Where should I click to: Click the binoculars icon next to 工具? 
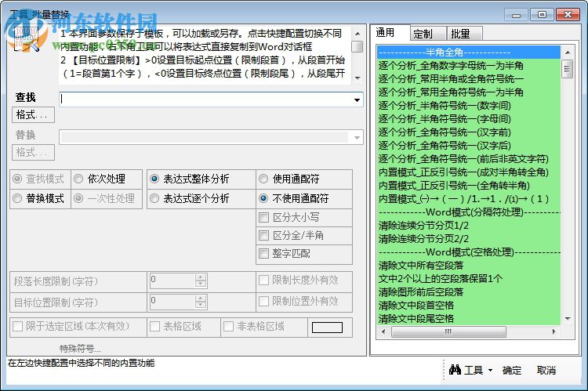(x=455, y=370)
